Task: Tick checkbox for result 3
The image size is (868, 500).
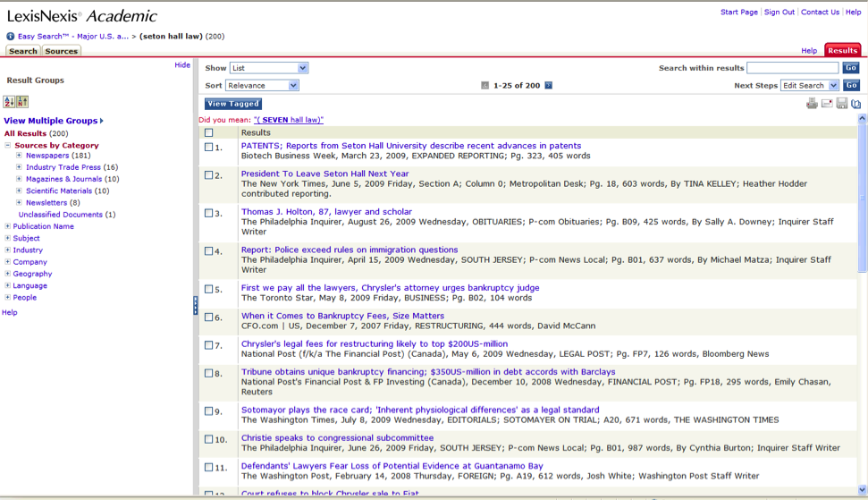Action: [x=208, y=213]
